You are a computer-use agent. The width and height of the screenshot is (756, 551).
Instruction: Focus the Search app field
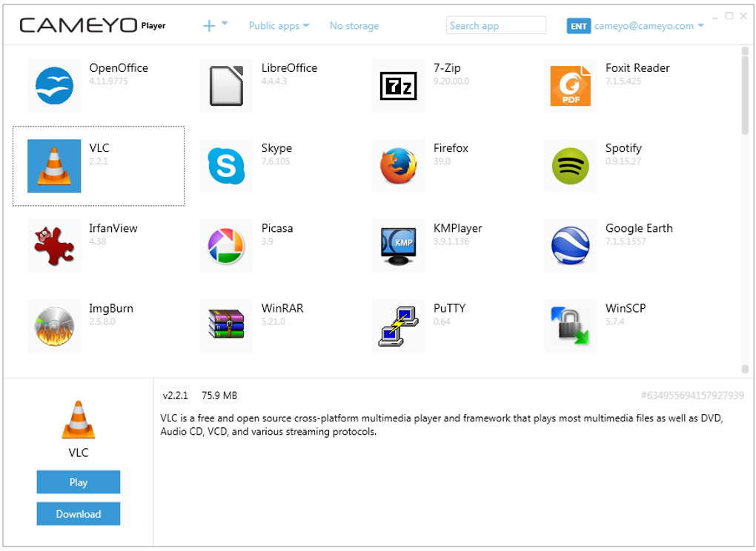coord(496,25)
